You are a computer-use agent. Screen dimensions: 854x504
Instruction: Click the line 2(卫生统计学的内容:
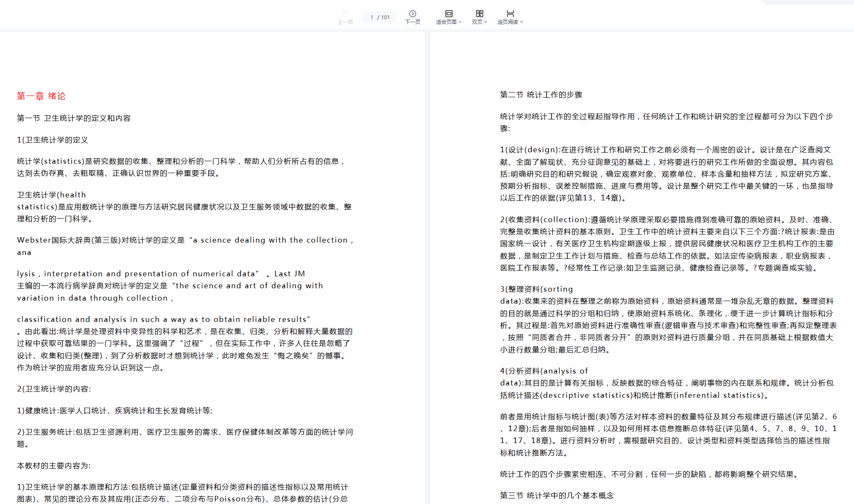coord(54,389)
